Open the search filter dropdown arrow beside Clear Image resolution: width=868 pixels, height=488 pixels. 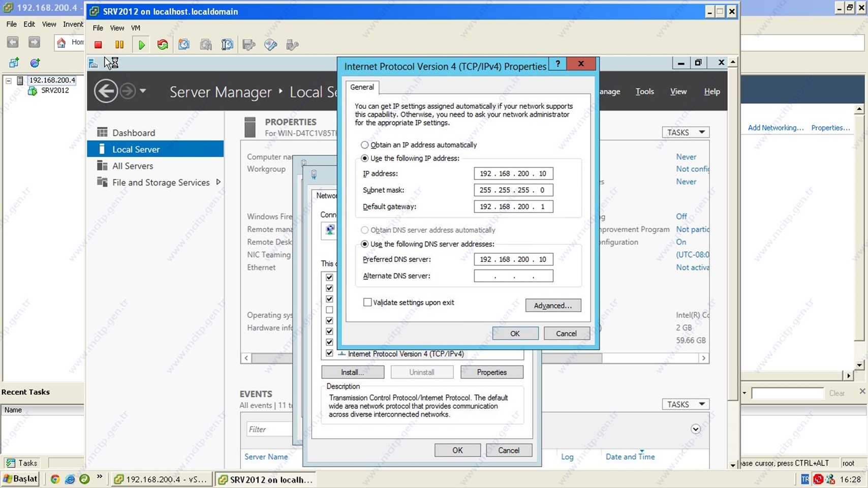click(x=745, y=393)
